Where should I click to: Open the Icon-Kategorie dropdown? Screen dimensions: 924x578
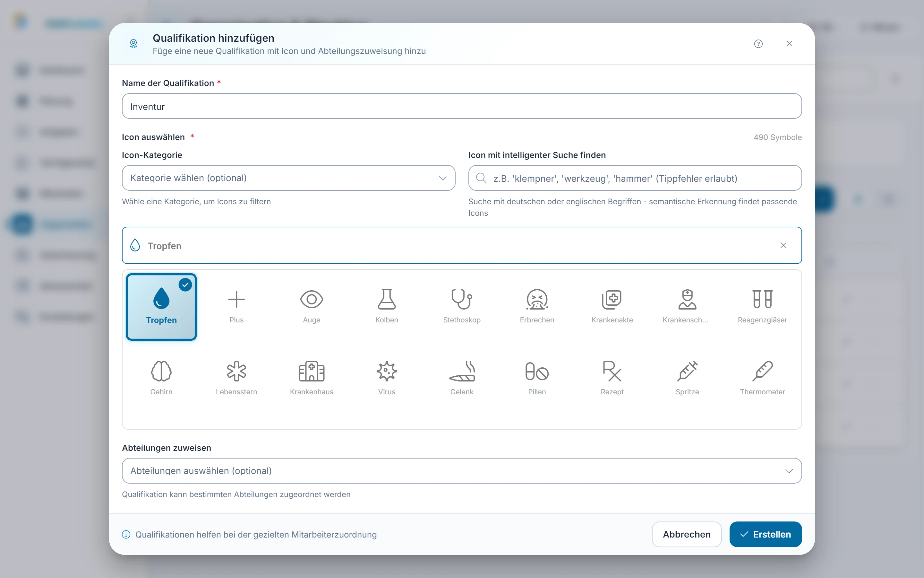(289, 178)
